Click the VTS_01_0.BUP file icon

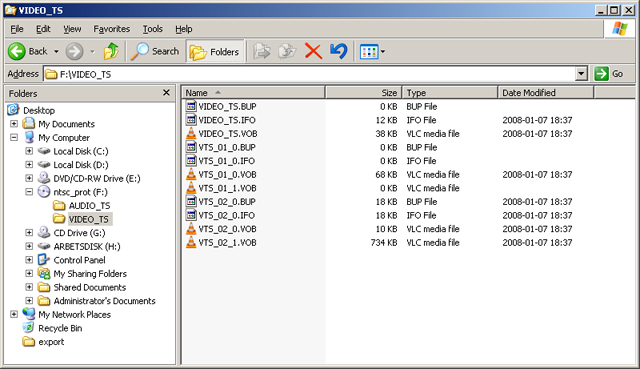[191, 147]
